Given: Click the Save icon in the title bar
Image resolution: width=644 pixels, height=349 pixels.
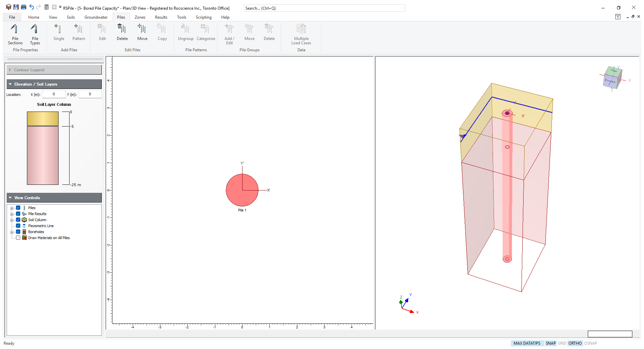Looking at the screenshot, I should coord(16,7).
